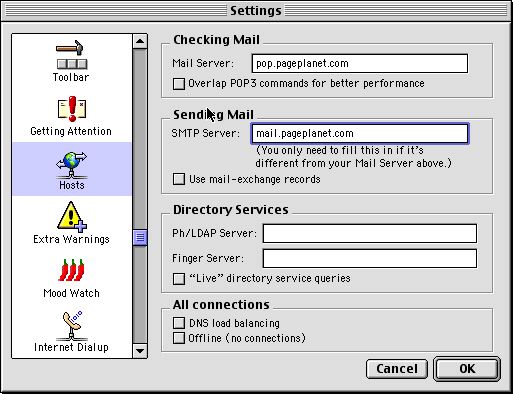Click category list scroll down arrow
Viewport: 513px width, 394px height.
140,351
